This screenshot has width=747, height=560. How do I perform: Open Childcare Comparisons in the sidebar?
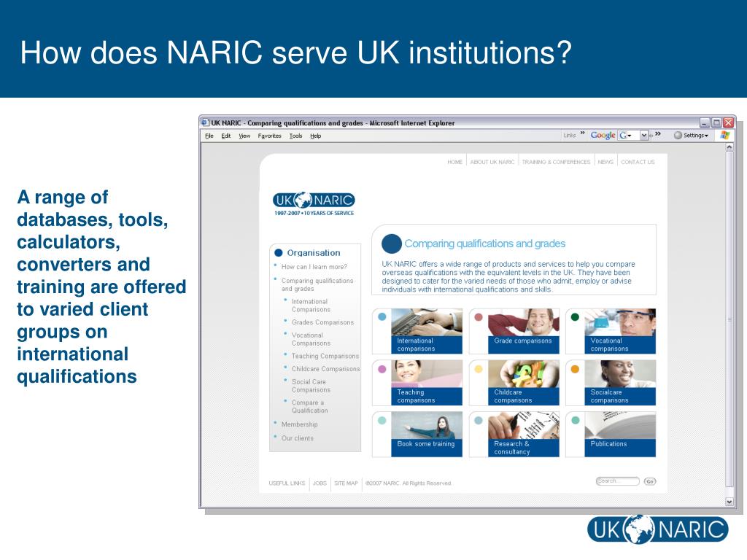click(325, 369)
